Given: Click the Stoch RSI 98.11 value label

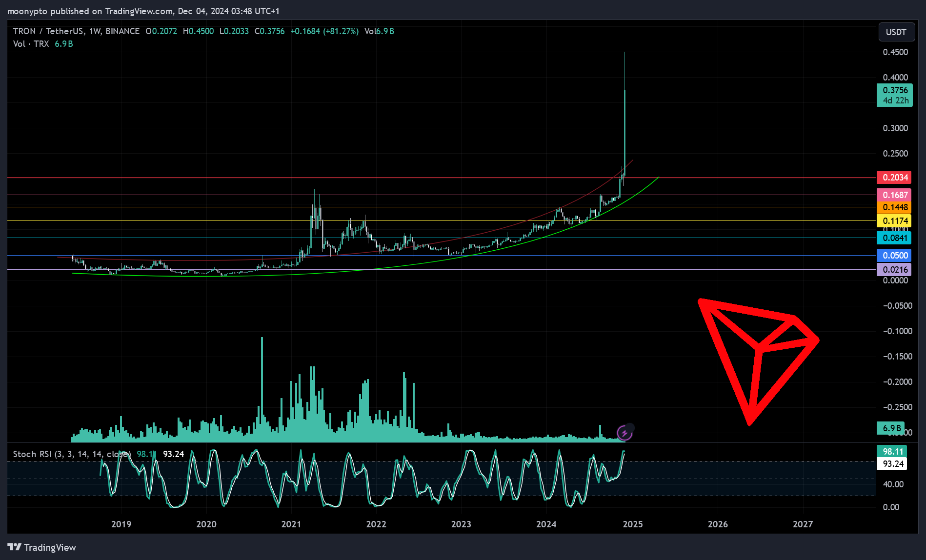Looking at the screenshot, I should tap(892, 452).
